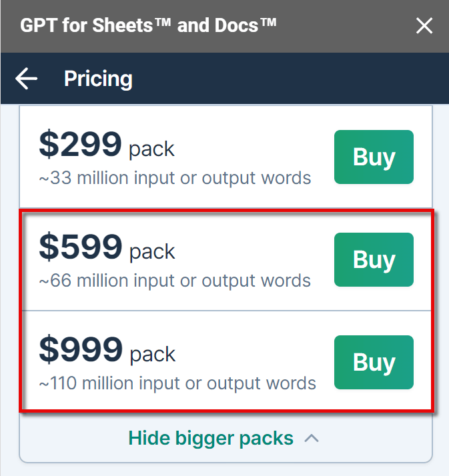Click the ~33 million words description
Image resolution: width=449 pixels, height=476 pixels.
tap(175, 178)
